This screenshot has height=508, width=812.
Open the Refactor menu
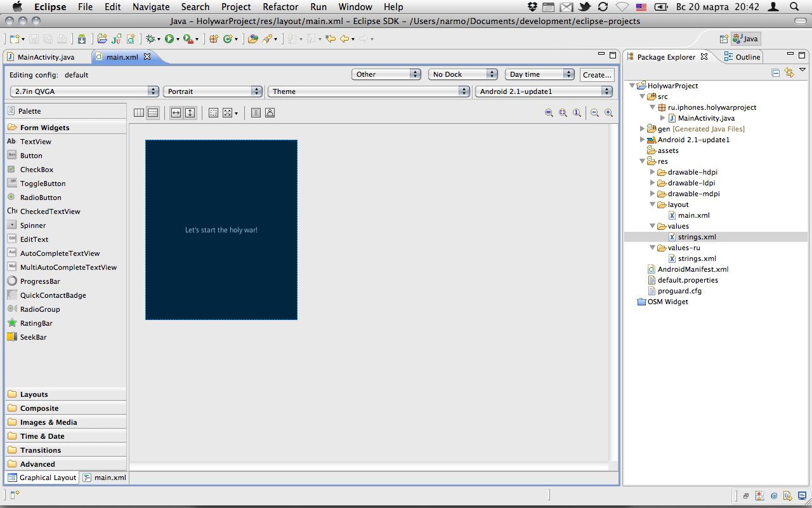tap(280, 7)
